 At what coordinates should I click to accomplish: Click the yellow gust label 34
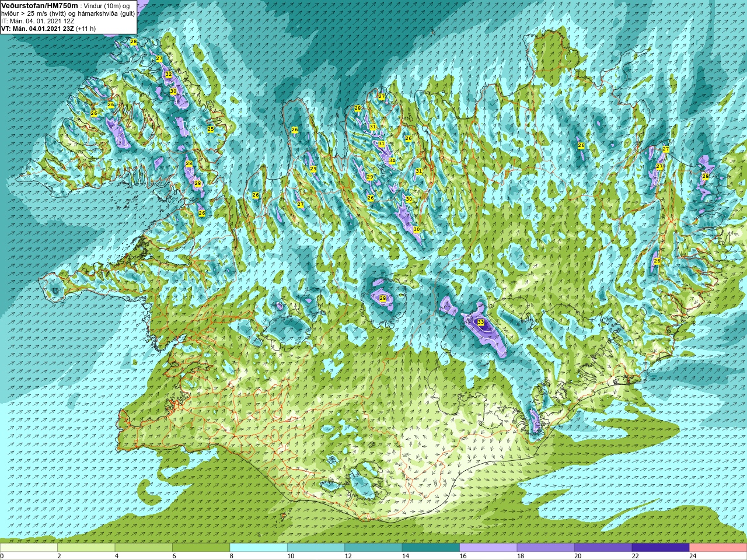tap(392, 160)
